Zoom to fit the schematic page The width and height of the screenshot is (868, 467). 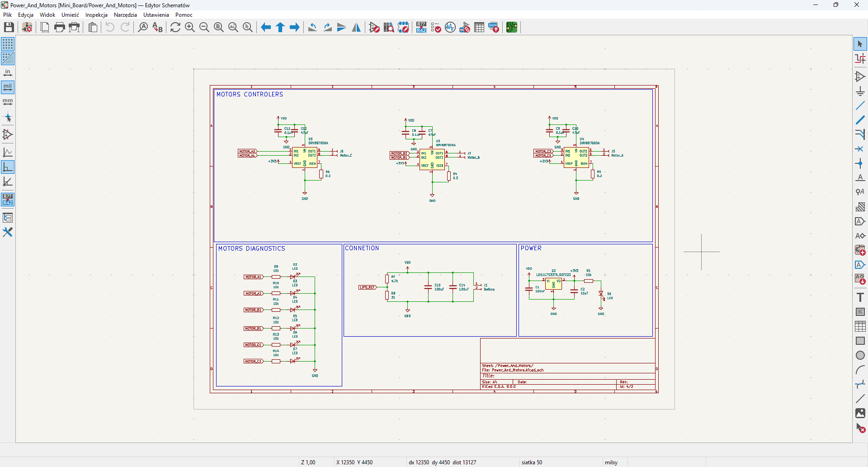[219, 28]
